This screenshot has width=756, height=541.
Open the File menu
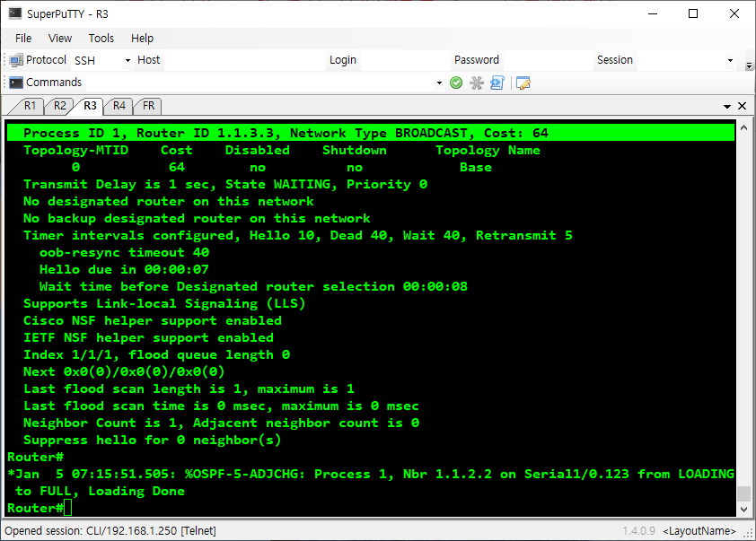coord(23,38)
